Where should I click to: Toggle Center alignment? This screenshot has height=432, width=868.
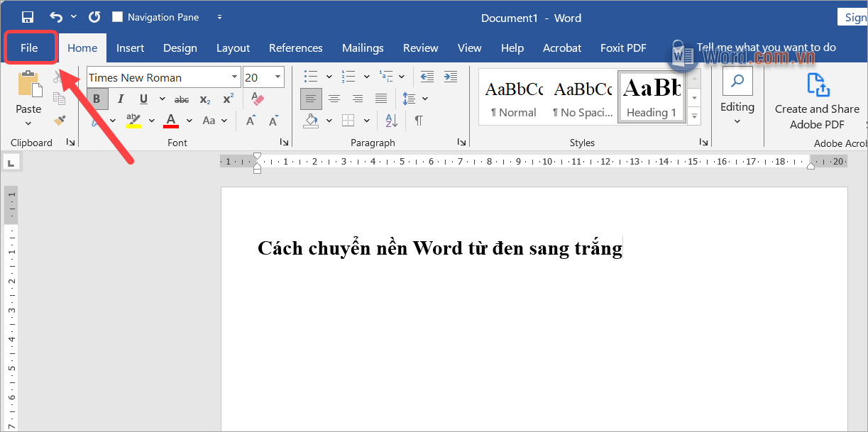click(x=334, y=99)
